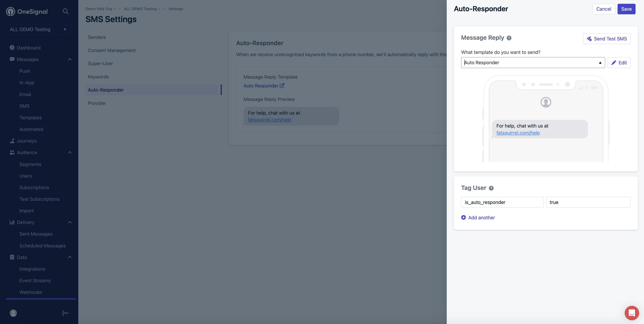Open Sent Messages in sidebar
Viewport: 644px width, 324px height.
(x=36, y=234)
